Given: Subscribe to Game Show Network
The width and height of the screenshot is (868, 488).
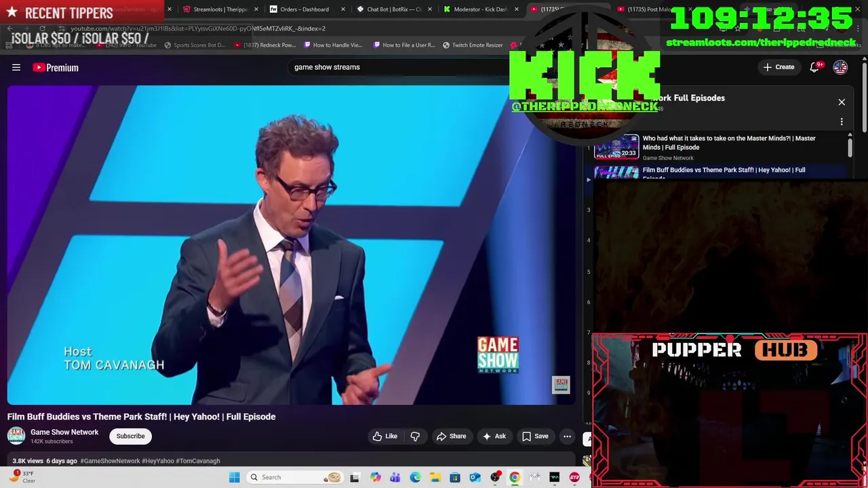Looking at the screenshot, I should click(130, 436).
